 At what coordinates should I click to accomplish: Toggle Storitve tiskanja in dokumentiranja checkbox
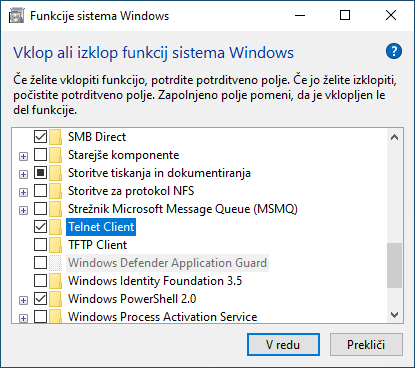tap(40, 173)
